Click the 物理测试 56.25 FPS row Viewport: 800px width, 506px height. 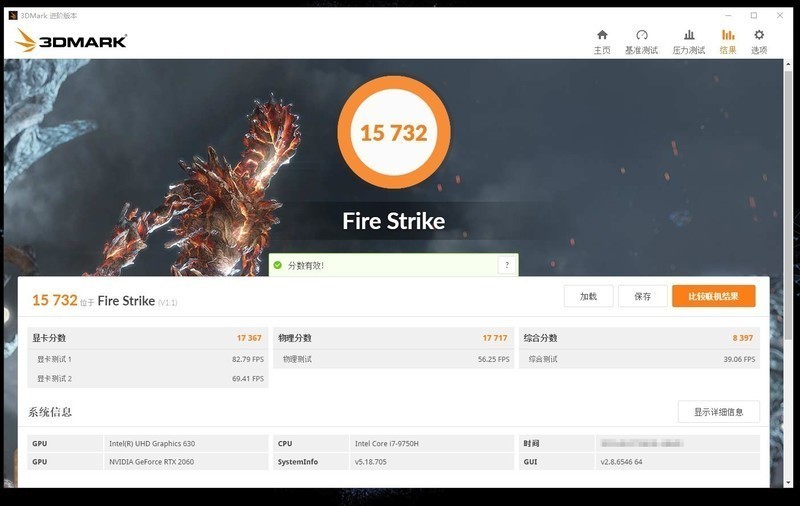tap(393, 359)
